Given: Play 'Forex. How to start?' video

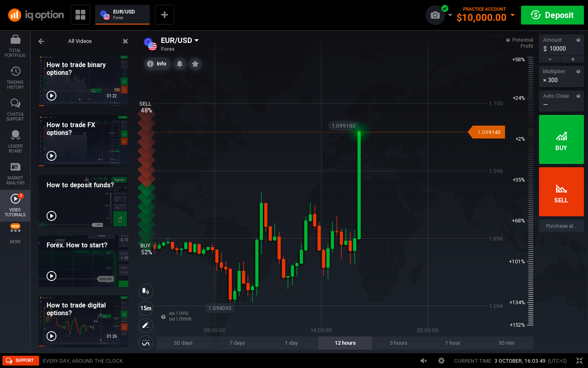Looking at the screenshot, I should coord(51,276).
